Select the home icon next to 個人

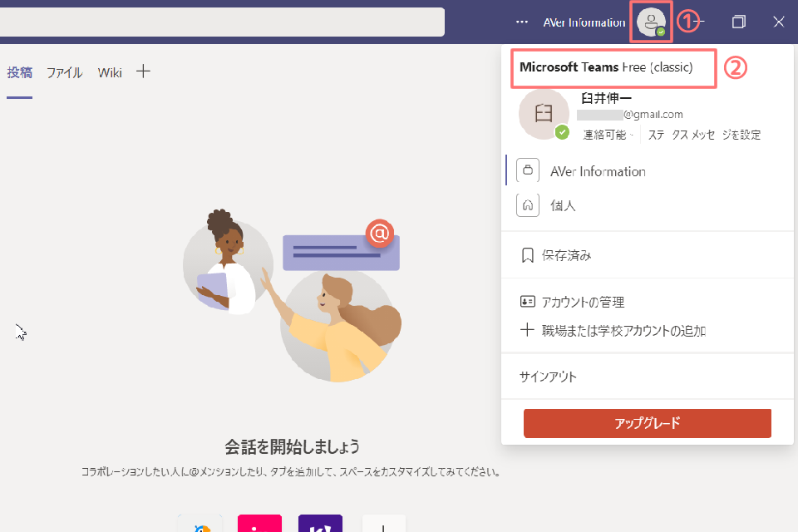click(x=528, y=204)
